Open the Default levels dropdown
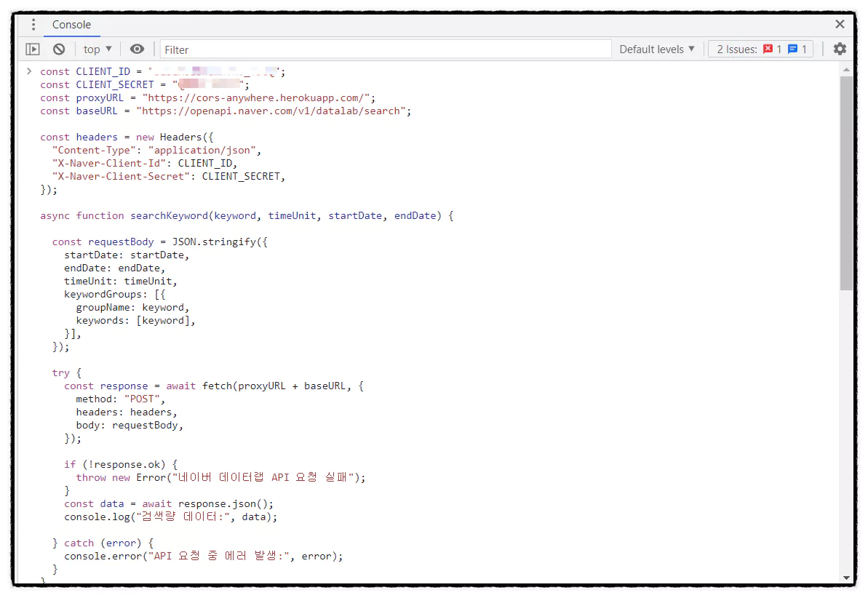Image resolution: width=868 pixels, height=598 pixels. 656,49
